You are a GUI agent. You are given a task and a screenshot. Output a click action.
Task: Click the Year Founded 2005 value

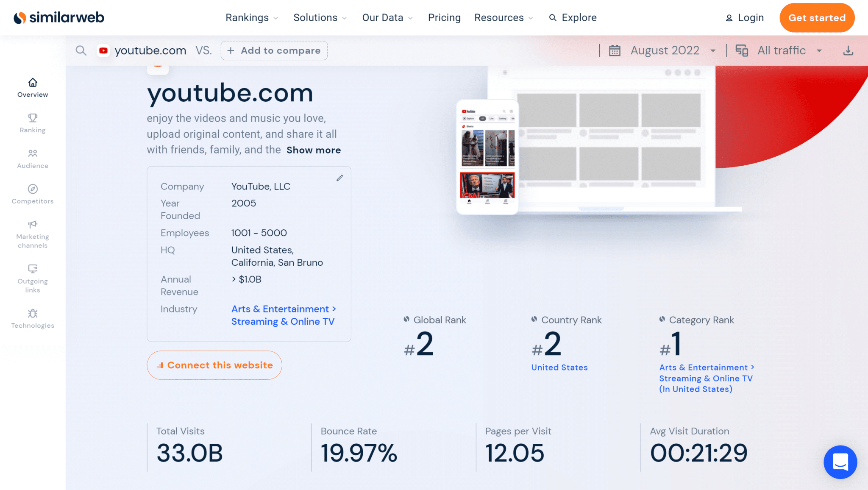pyautogui.click(x=244, y=203)
